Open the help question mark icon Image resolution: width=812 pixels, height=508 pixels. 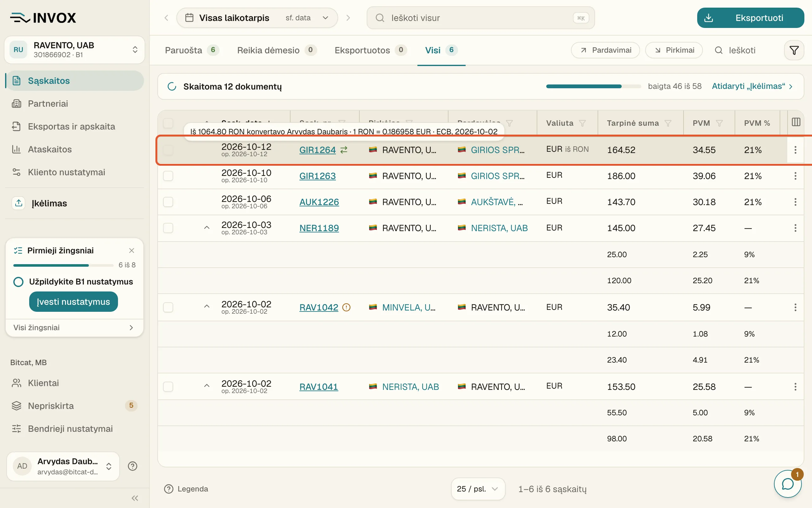pos(133,466)
